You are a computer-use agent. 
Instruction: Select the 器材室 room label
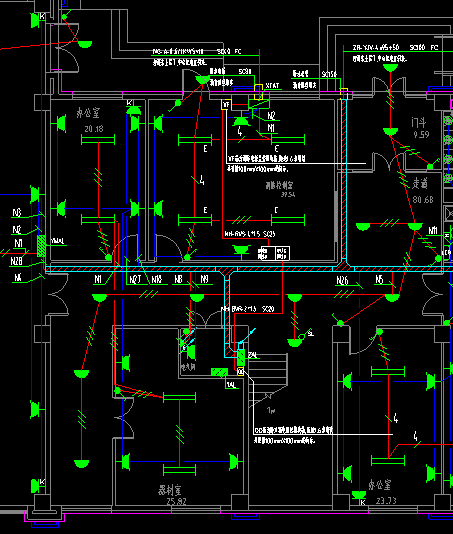tap(170, 490)
